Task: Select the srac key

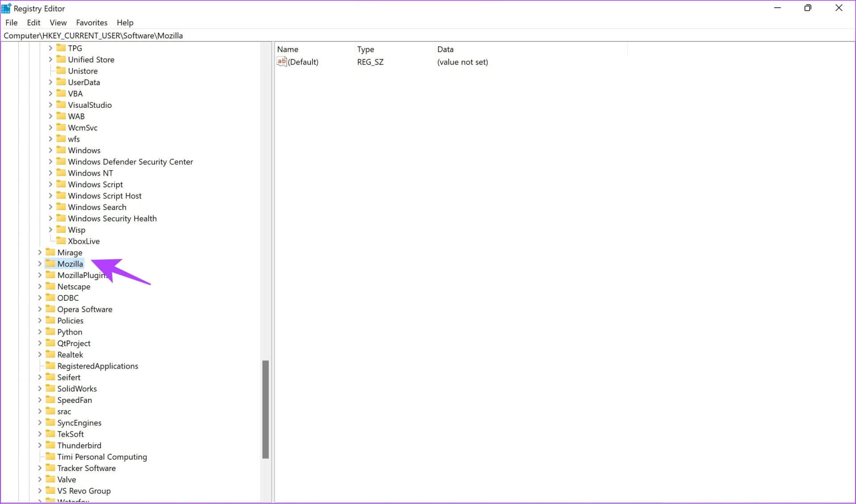Action: pyautogui.click(x=64, y=411)
